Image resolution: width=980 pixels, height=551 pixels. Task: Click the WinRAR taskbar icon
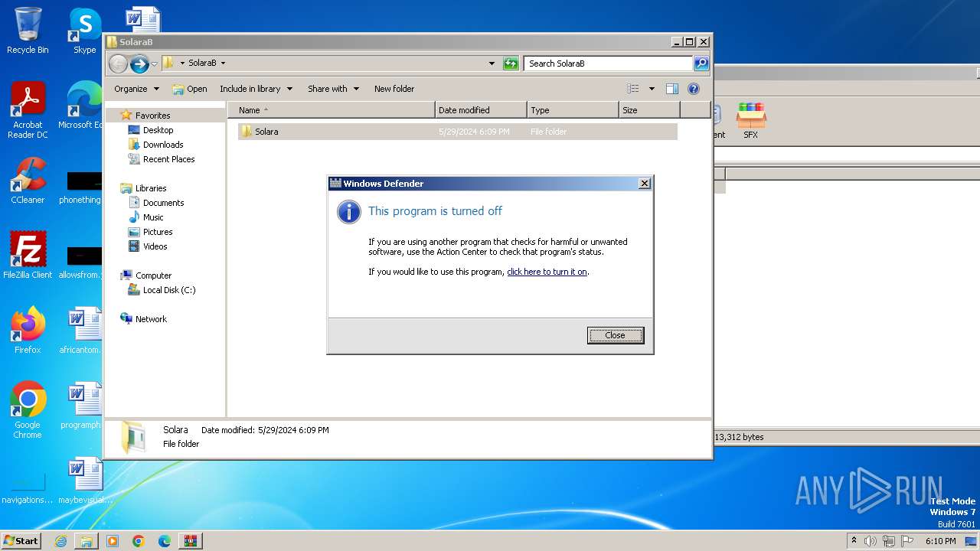(x=190, y=541)
